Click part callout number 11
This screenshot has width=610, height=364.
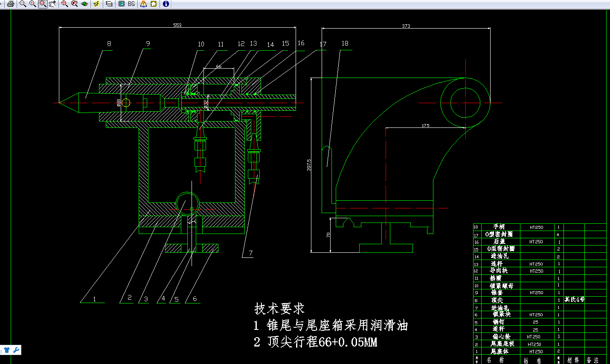[221, 44]
